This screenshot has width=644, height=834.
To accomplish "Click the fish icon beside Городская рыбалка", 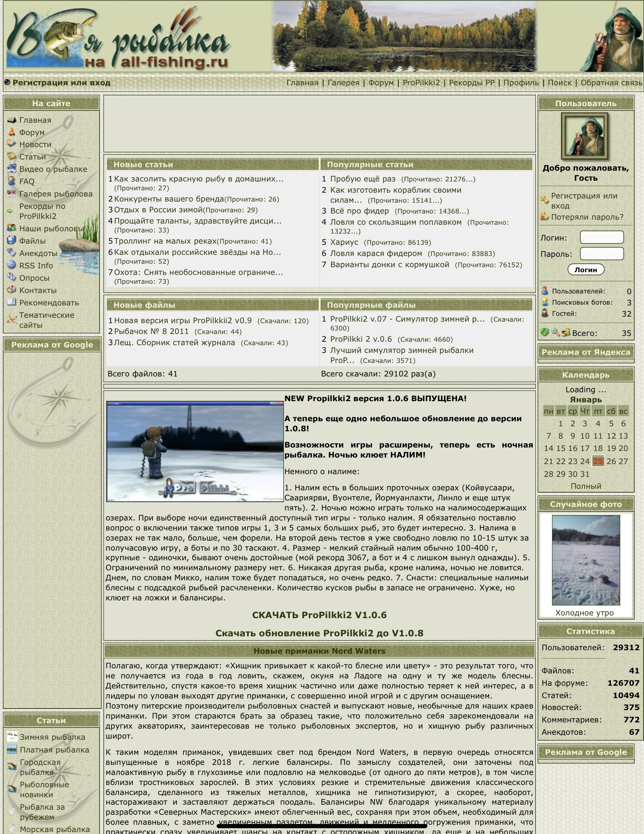I will 12,766.
